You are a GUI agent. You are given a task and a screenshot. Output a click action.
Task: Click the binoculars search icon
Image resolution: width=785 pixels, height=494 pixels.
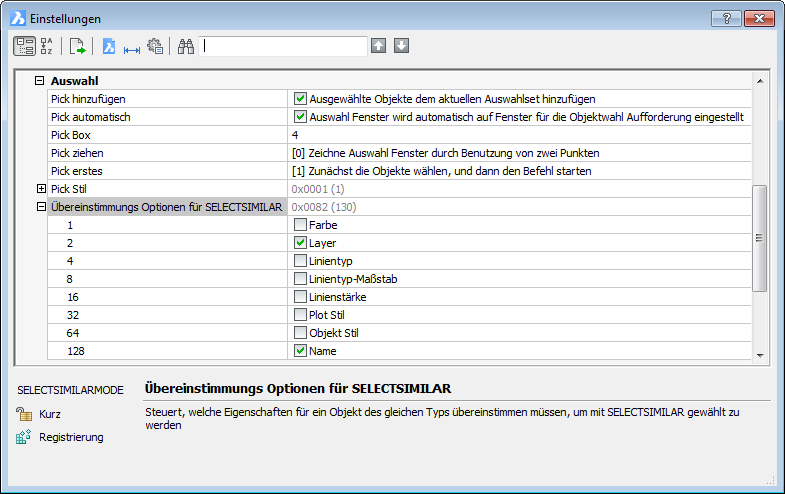tap(185, 46)
